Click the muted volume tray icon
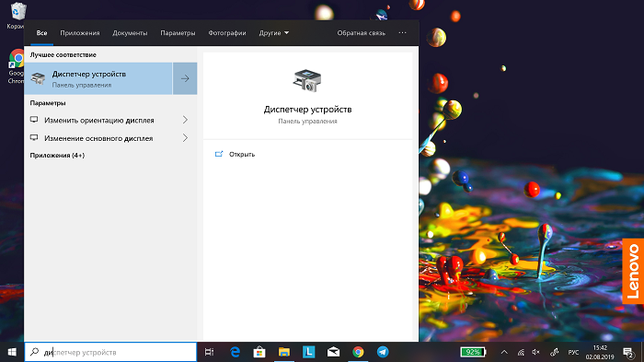 tap(536, 352)
